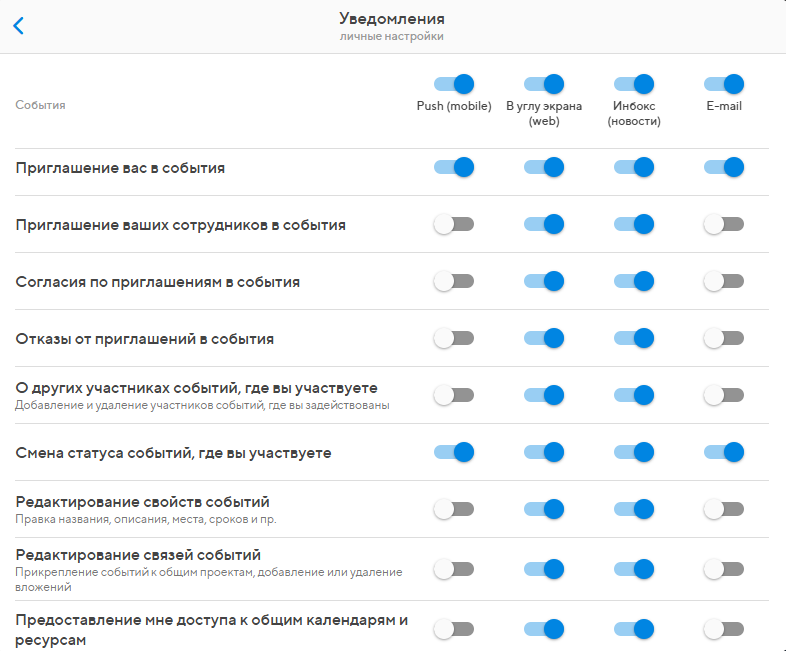Turn off web notification for Редактирование связей событий

[x=543, y=568]
